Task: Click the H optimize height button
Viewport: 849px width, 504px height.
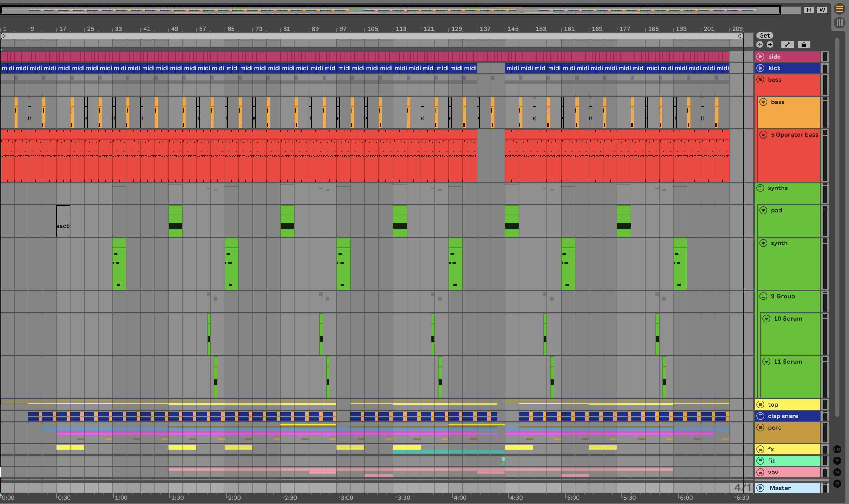Action: (x=808, y=10)
